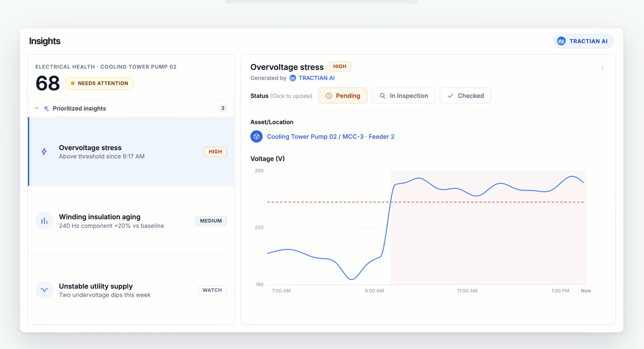Click the bar chart Winding insulation icon

[x=44, y=221]
